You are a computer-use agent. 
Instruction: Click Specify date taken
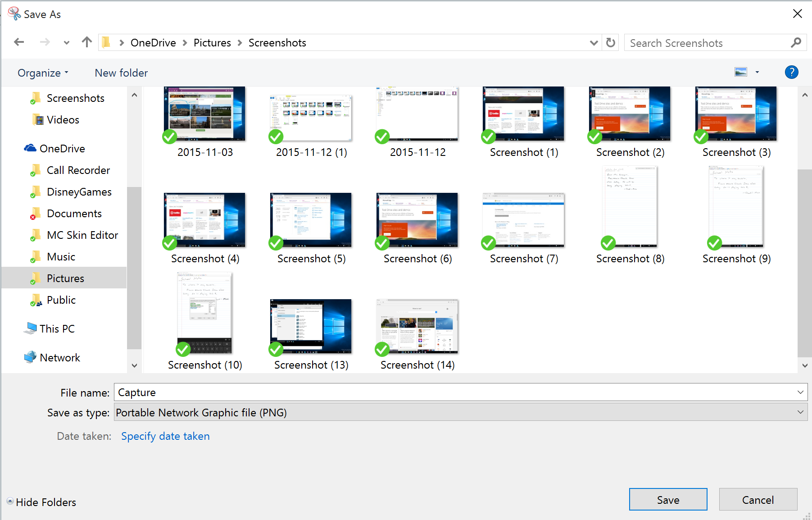click(165, 436)
